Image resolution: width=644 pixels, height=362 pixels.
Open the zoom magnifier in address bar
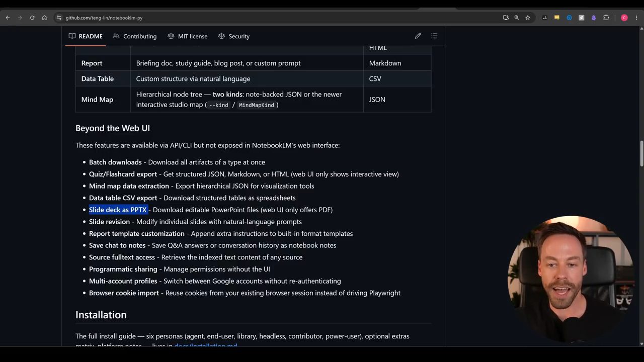(x=517, y=18)
